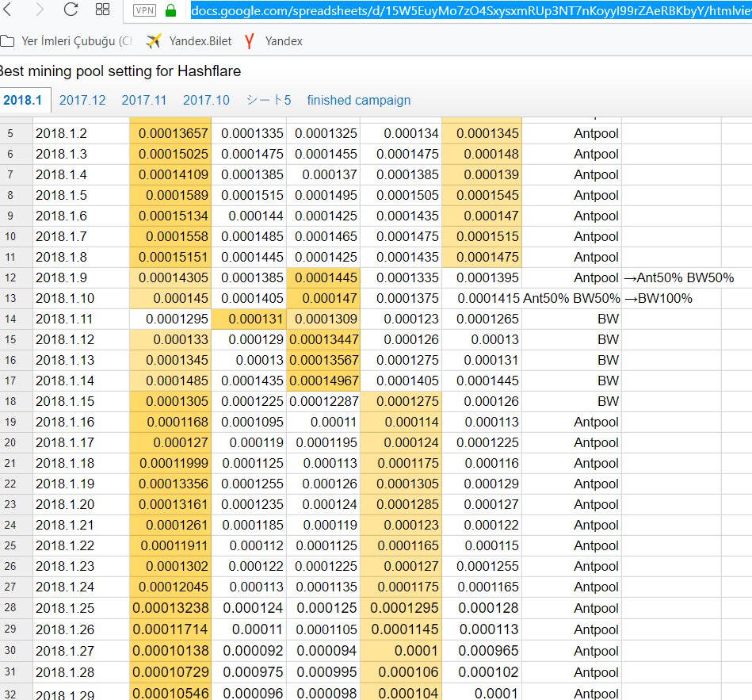Select the cell with 0.00011999
752x700 pixels.
[x=170, y=464]
